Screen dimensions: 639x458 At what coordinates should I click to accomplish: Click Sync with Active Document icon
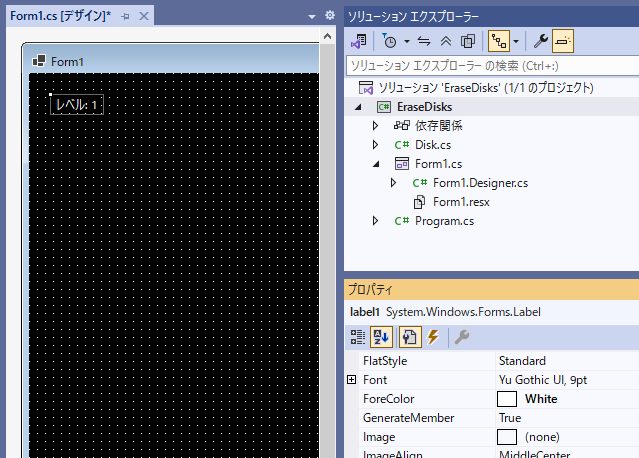(423, 42)
